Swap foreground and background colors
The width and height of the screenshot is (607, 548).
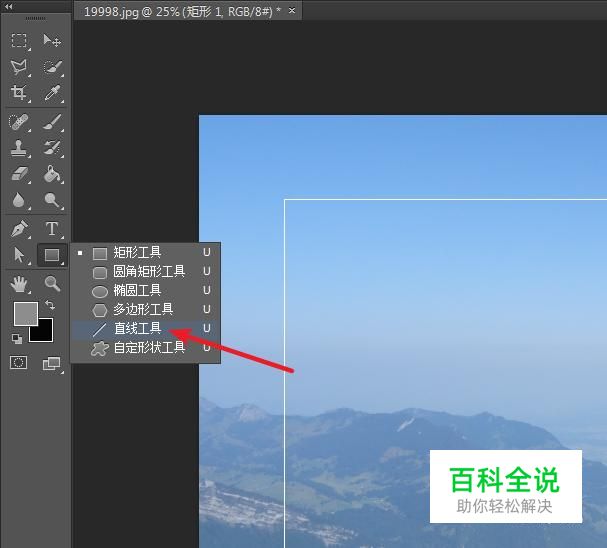click(50, 305)
